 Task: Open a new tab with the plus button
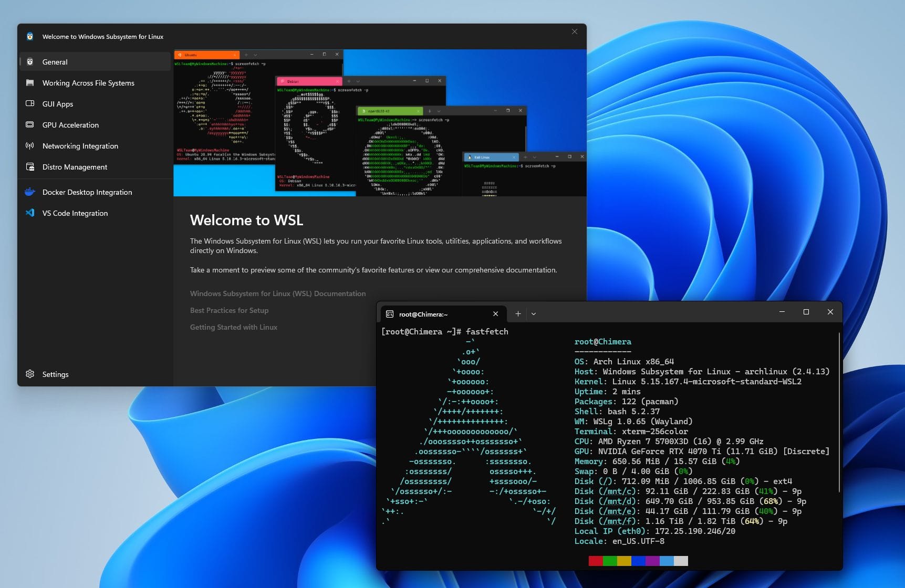coord(518,313)
